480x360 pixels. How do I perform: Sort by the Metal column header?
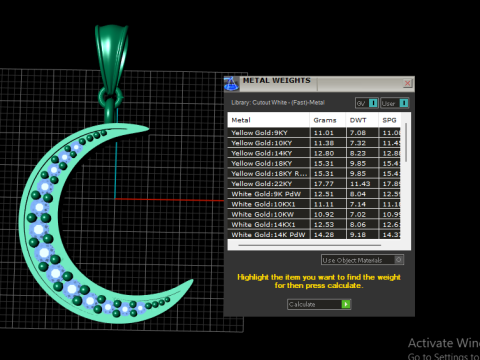coord(268,120)
